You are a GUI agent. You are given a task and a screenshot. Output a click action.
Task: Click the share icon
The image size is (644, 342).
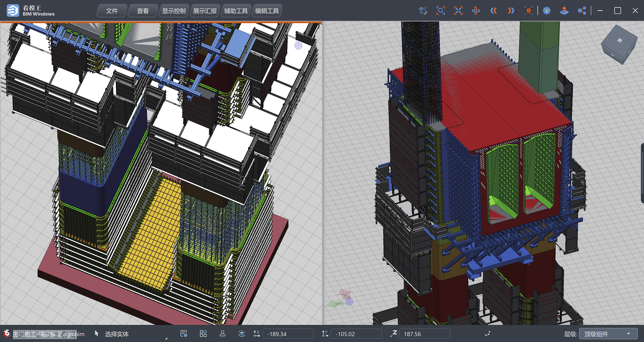[x=582, y=11]
